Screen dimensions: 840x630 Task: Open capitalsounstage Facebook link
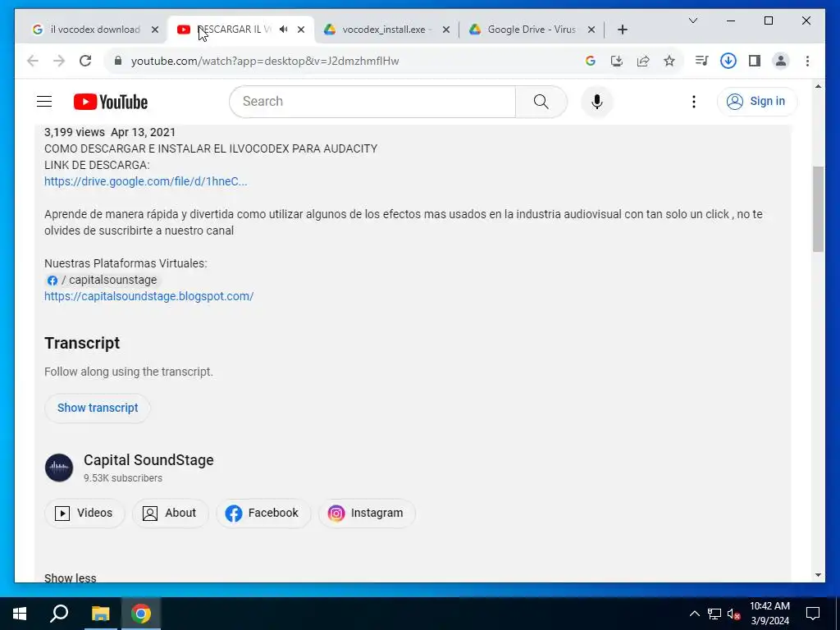click(x=103, y=281)
